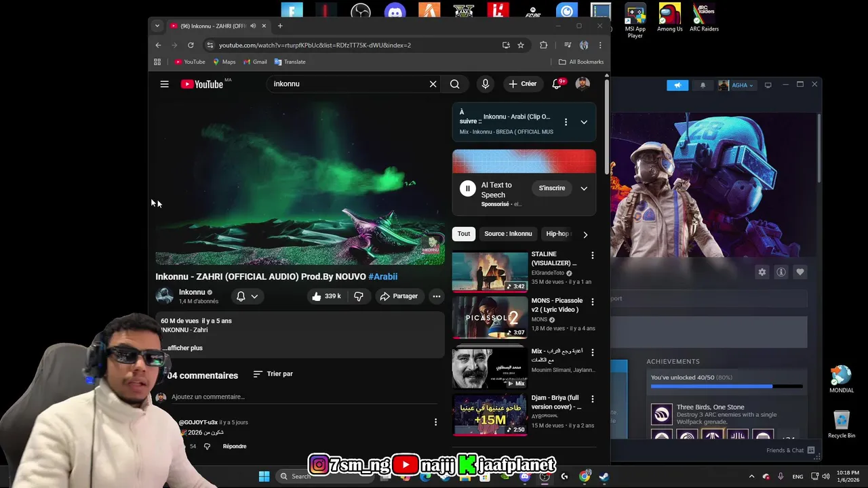This screenshot has width=868, height=488.
Task: Open game settings gear in Steam
Action: click(x=762, y=272)
